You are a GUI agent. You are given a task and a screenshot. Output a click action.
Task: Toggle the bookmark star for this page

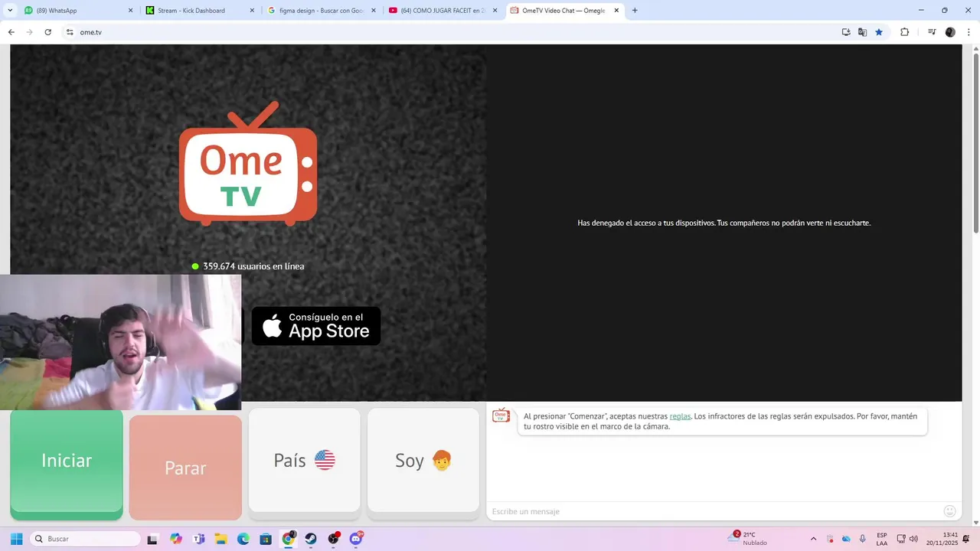click(879, 32)
